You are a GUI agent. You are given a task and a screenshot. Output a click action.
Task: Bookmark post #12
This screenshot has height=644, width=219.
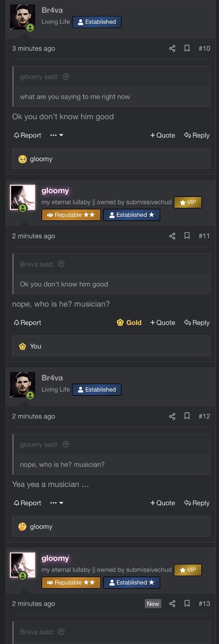pyautogui.click(x=187, y=416)
